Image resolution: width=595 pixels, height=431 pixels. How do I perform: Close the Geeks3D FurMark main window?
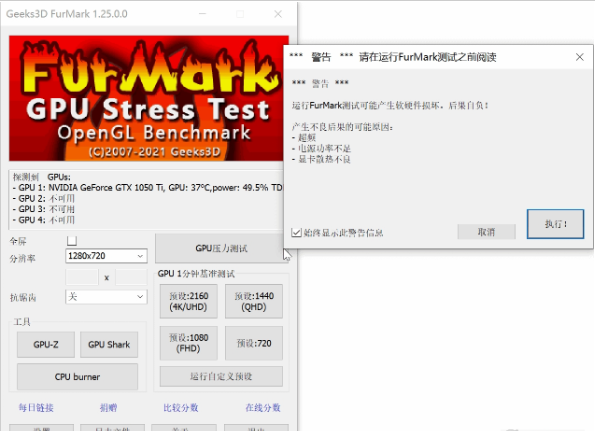pyautogui.click(x=278, y=14)
